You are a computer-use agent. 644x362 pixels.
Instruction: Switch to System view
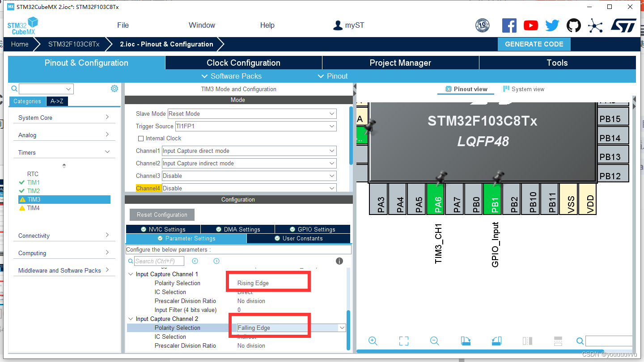524,89
